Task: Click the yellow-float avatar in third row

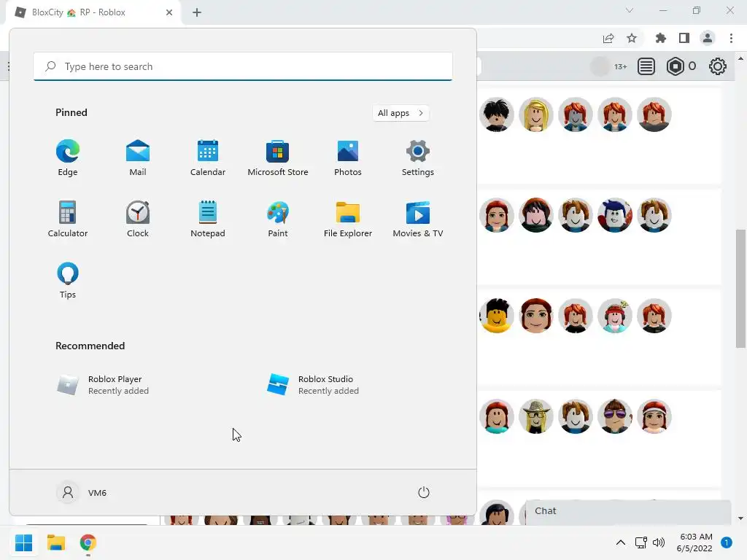Action: tap(496, 316)
